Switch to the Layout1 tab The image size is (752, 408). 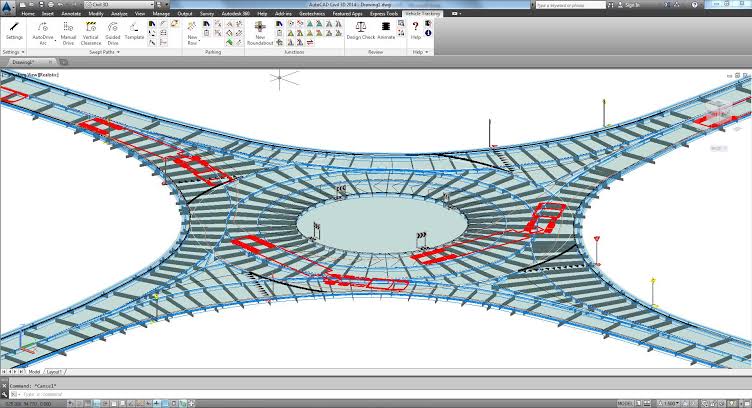pyautogui.click(x=54, y=372)
